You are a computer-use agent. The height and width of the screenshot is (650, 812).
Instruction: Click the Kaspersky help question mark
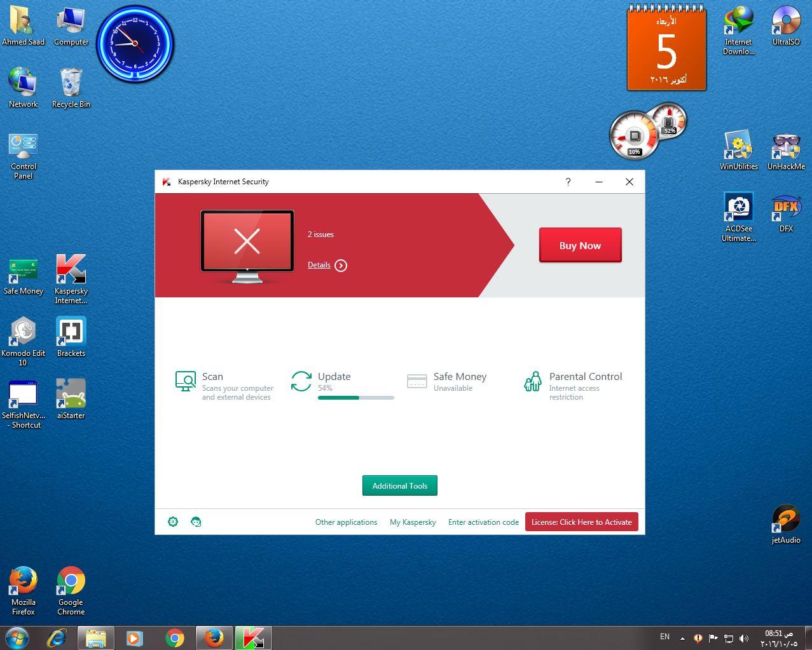[568, 182]
